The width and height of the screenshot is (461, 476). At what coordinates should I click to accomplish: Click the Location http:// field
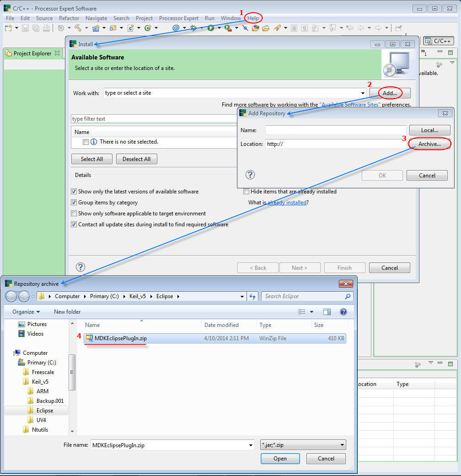336,144
